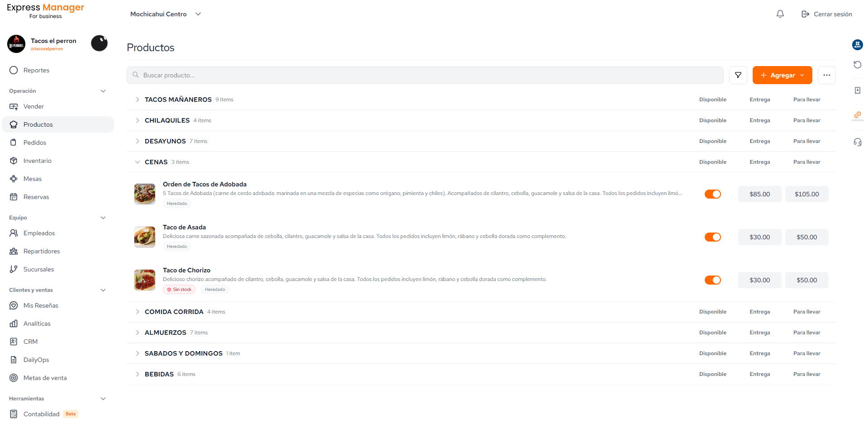The image size is (868, 428).
Task: Open the notifications bell
Action: tap(780, 14)
